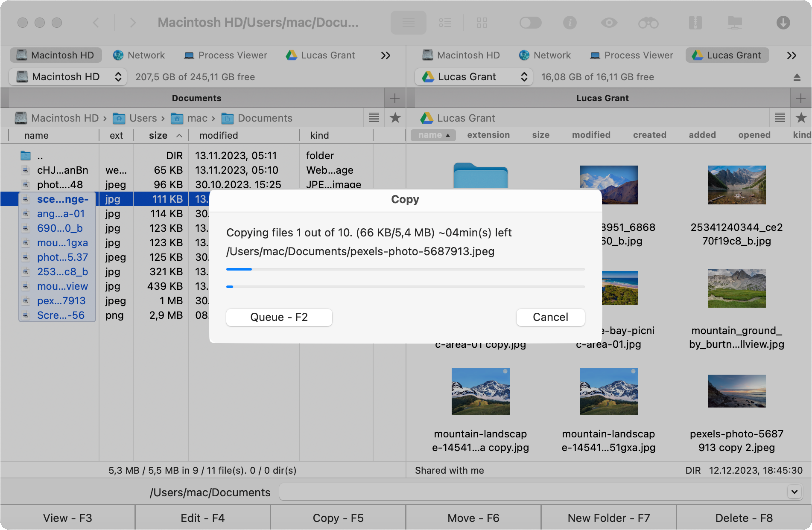The image size is (812, 530).
Task: Open Users folder from the breadcrumb path
Action: [x=143, y=118]
